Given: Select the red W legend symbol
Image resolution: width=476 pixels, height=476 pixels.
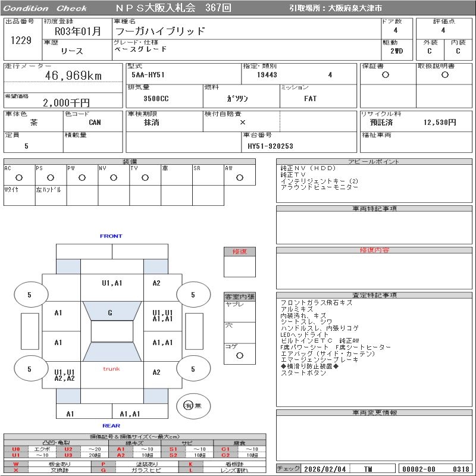Looking at the screenshot, I should click(16, 464).
